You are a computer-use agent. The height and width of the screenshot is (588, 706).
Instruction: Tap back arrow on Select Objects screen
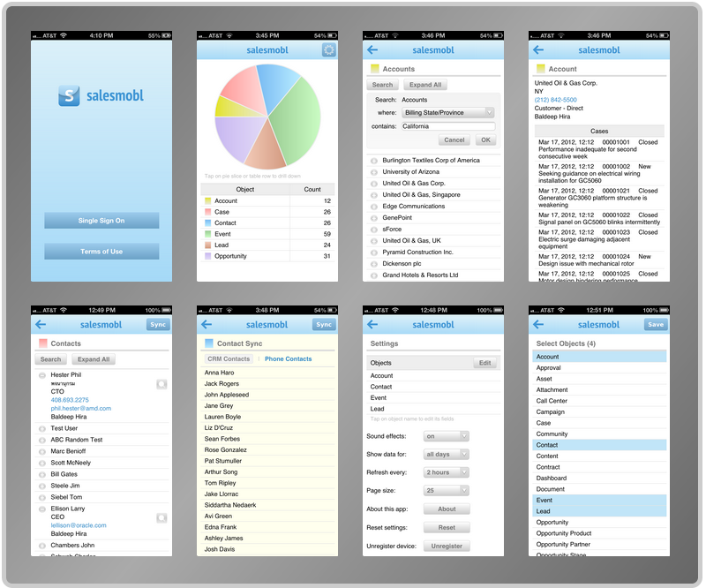click(538, 324)
